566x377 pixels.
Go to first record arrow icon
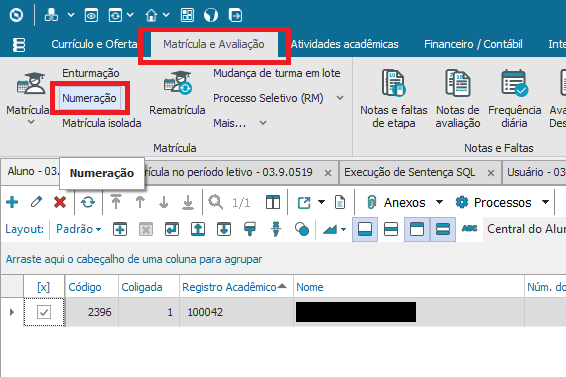(x=116, y=202)
